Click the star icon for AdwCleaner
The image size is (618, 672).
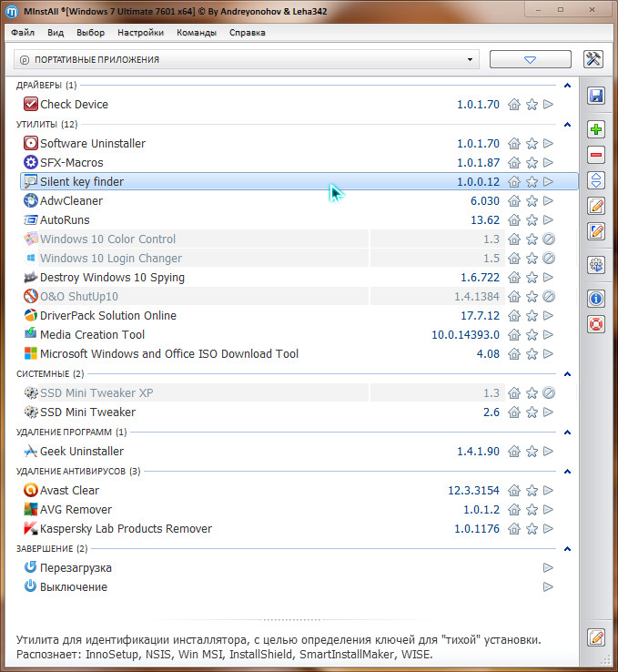click(532, 201)
